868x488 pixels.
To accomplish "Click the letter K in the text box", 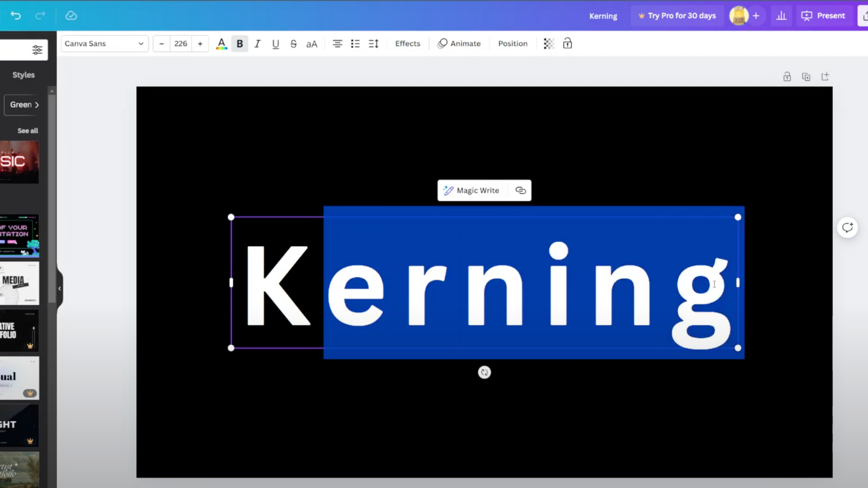I will pos(278,286).
